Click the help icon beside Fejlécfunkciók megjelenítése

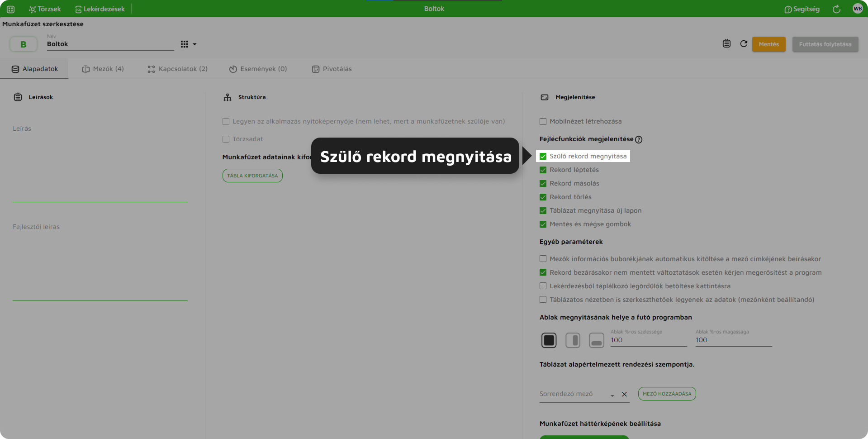pyautogui.click(x=639, y=139)
